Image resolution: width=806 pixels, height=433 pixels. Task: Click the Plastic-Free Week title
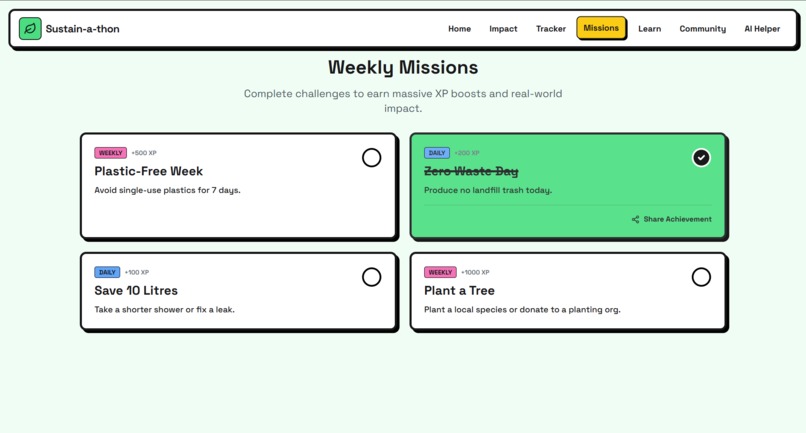tap(149, 171)
